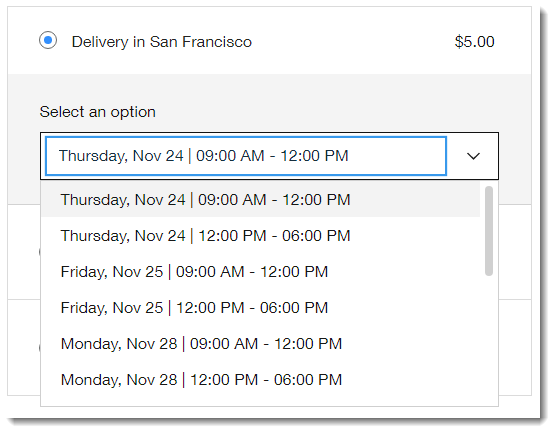
Task: Click the $5.00 delivery price
Action: point(474,41)
